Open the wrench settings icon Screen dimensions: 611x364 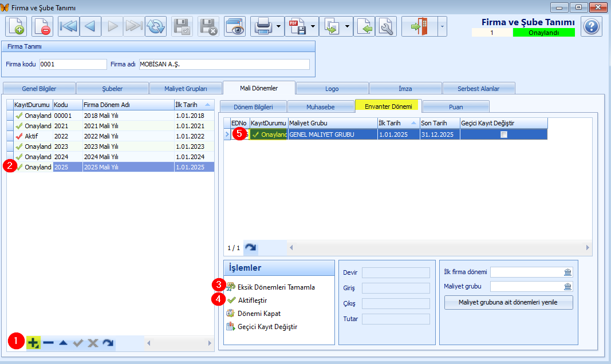(x=386, y=26)
